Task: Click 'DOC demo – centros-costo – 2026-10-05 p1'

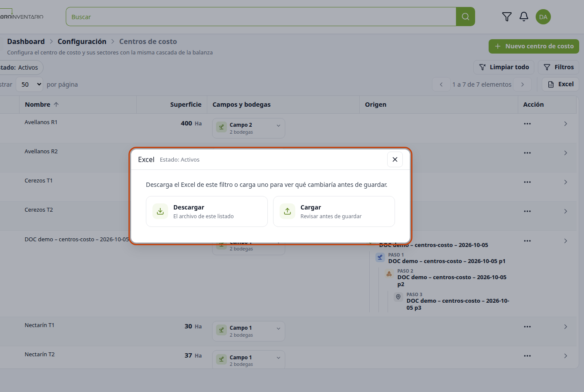Action: pos(447,261)
